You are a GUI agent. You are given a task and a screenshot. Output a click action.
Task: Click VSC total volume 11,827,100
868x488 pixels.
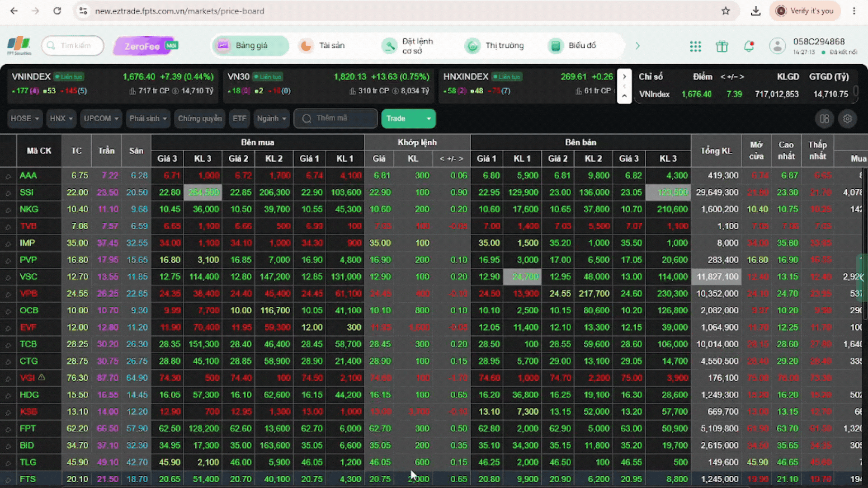click(717, 277)
